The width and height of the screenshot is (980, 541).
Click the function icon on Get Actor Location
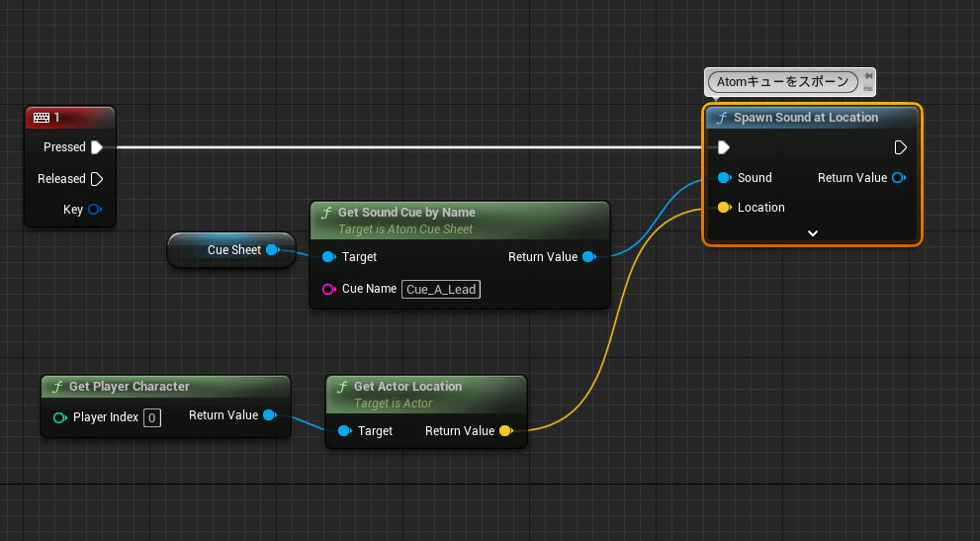(342, 387)
